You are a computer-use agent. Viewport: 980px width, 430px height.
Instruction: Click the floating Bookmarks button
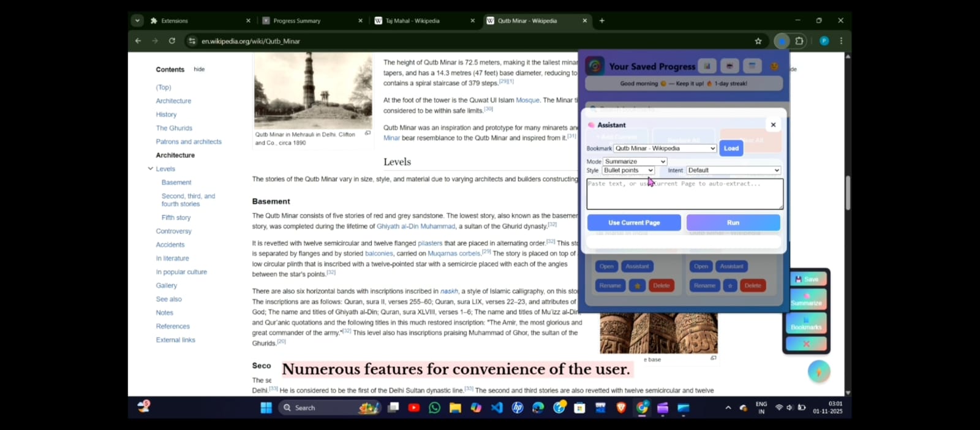807,323
